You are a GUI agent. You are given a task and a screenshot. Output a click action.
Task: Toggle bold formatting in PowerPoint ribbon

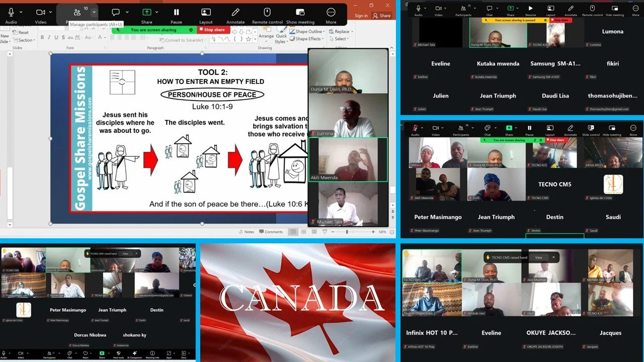42,37
